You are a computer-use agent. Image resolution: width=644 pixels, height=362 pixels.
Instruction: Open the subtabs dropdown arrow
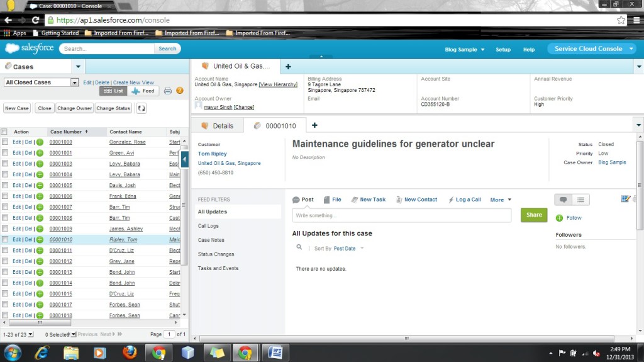click(638, 125)
